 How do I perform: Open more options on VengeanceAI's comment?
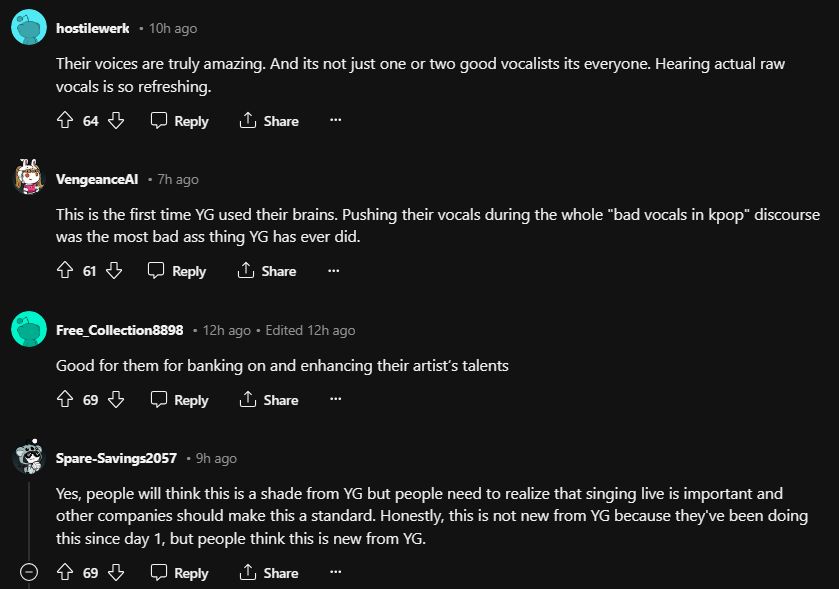pos(333,271)
